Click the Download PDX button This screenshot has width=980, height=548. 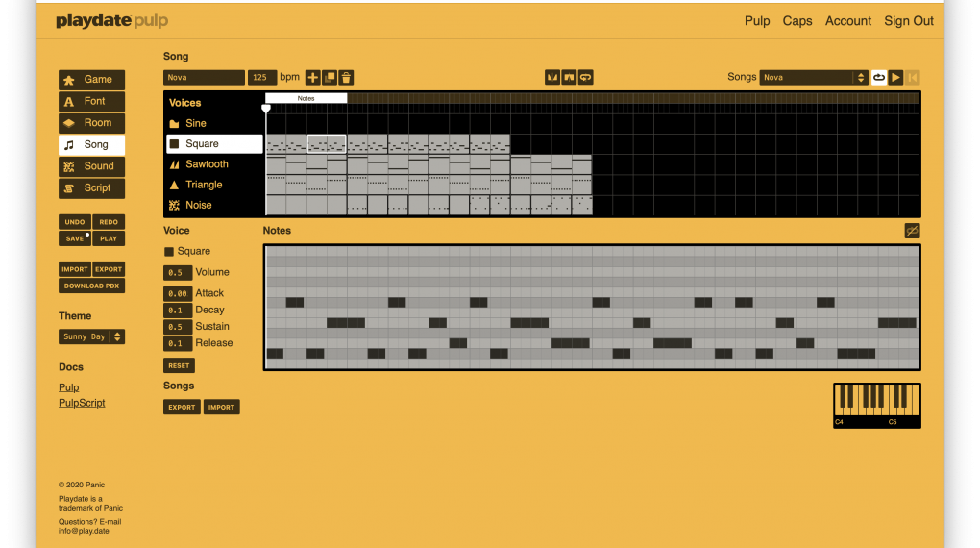tap(91, 286)
